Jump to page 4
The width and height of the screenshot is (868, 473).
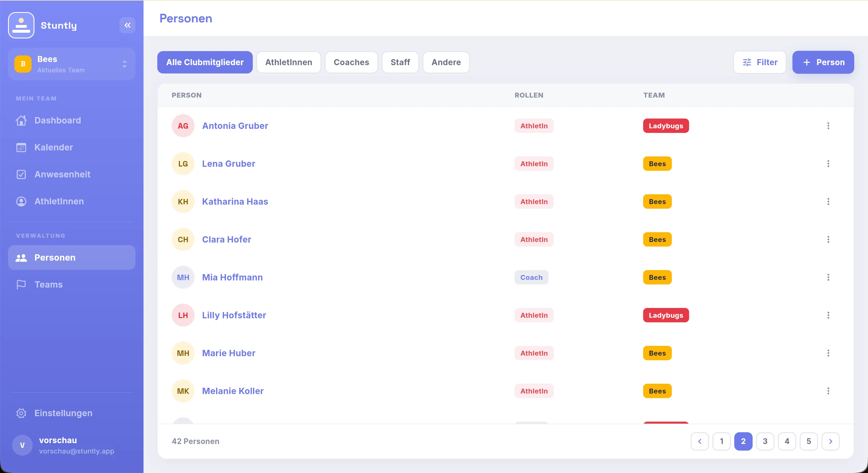787,441
